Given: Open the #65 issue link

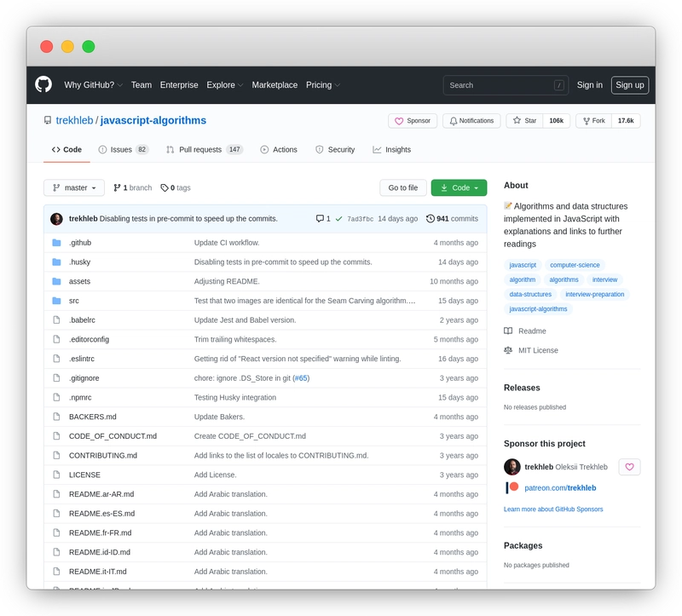Looking at the screenshot, I should coord(301,377).
